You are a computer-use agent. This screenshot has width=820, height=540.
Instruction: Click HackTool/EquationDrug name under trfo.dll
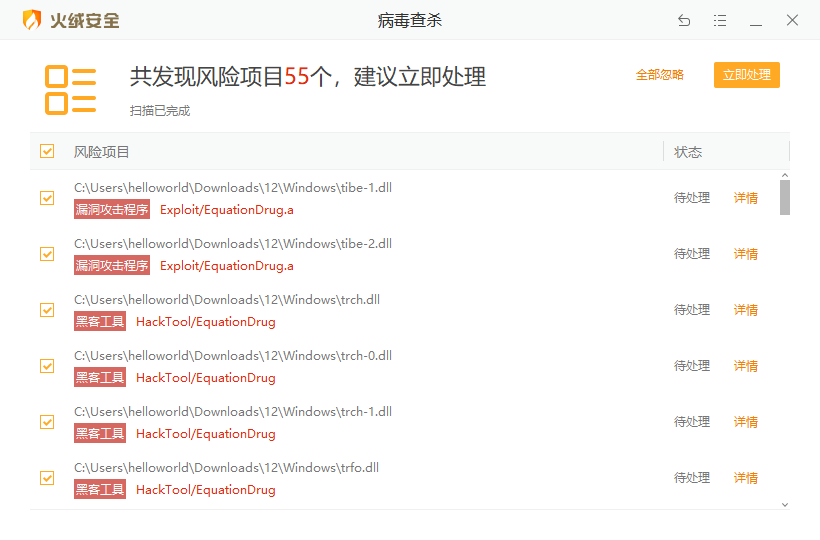coord(206,490)
